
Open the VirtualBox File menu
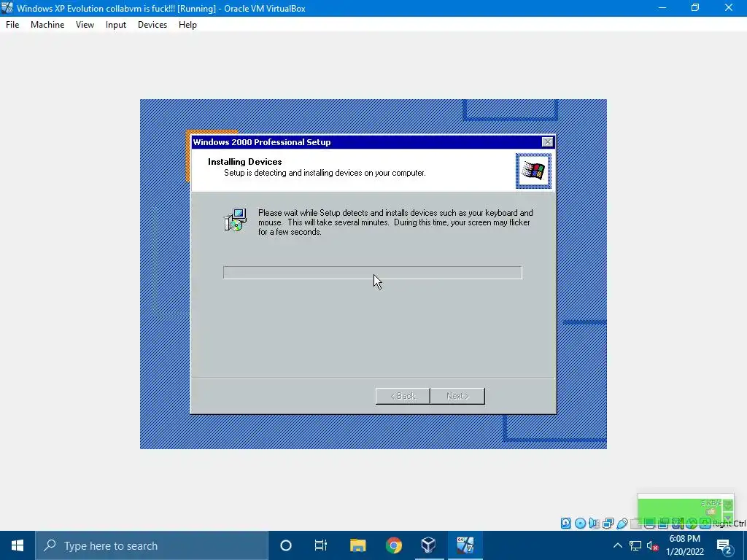pyautogui.click(x=12, y=25)
